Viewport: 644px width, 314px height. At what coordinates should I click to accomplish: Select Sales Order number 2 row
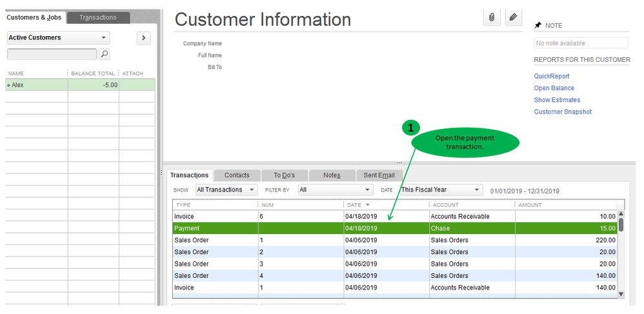coord(395,252)
